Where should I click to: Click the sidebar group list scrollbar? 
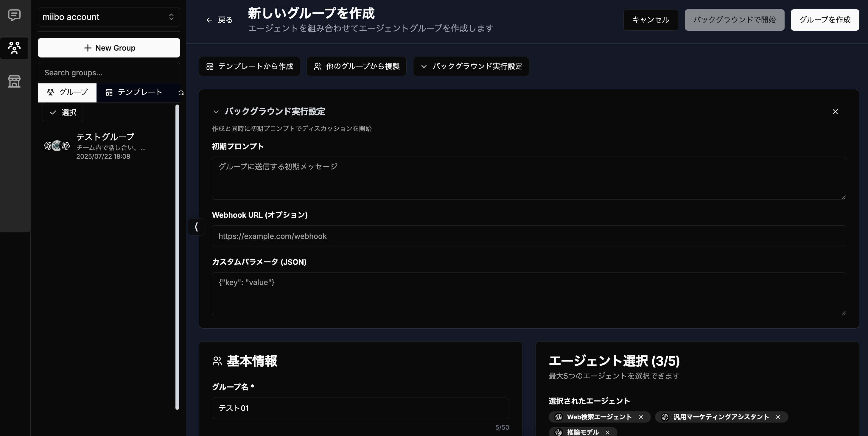click(177, 257)
